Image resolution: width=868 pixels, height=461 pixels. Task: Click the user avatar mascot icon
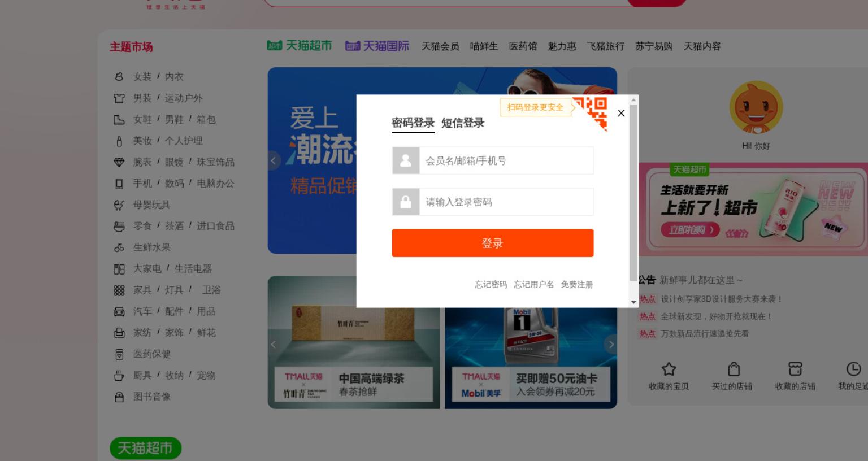756,108
